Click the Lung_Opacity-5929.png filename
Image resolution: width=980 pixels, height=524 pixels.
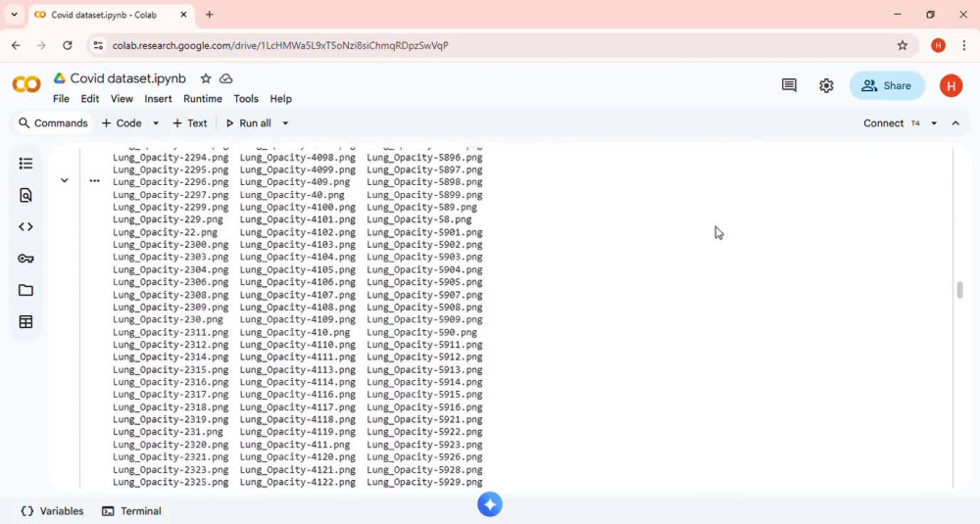[424, 482]
